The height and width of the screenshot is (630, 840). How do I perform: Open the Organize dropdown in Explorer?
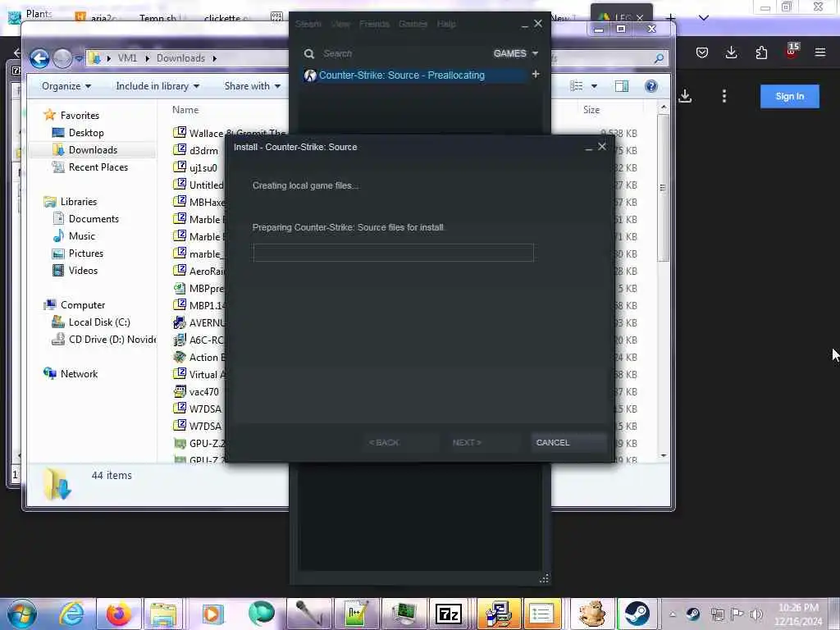click(x=66, y=86)
